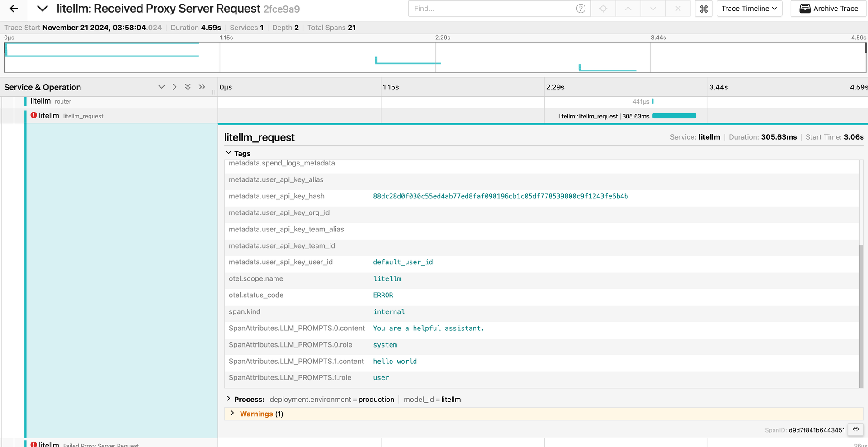Open the Trace Timeline view dropdown

[749, 9]
